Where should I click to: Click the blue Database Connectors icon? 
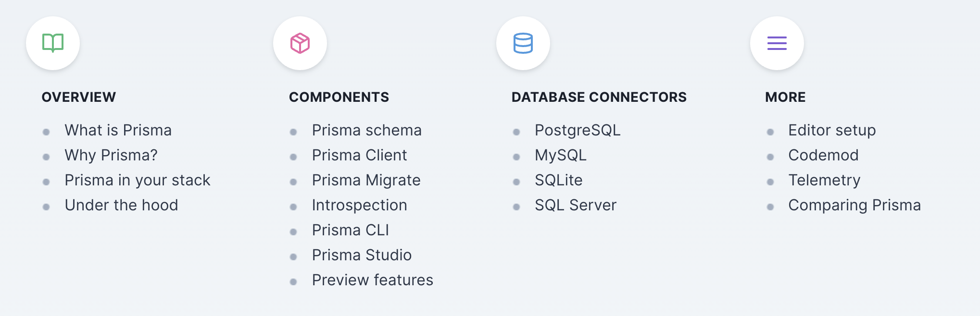click(523, 43)
